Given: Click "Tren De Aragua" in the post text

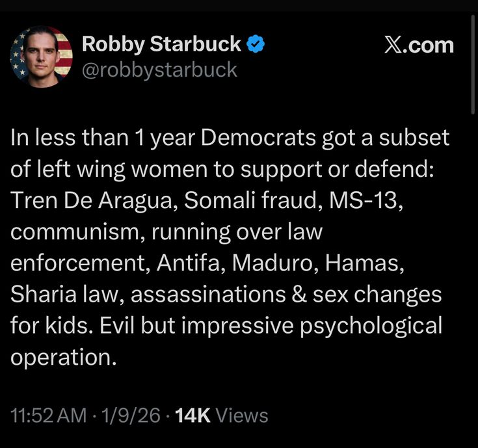Looking at the screenshot, I should pyautogui.click(x=92, y=202).
